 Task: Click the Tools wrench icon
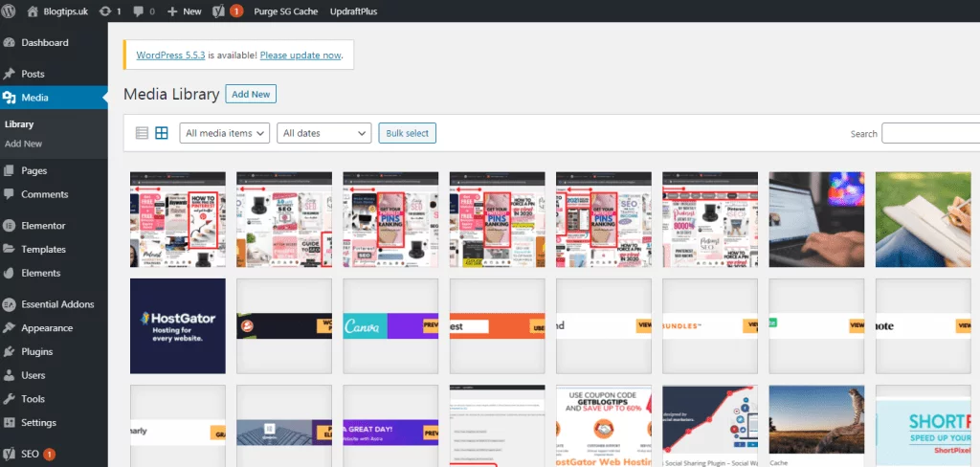click(x=10, y=399)
